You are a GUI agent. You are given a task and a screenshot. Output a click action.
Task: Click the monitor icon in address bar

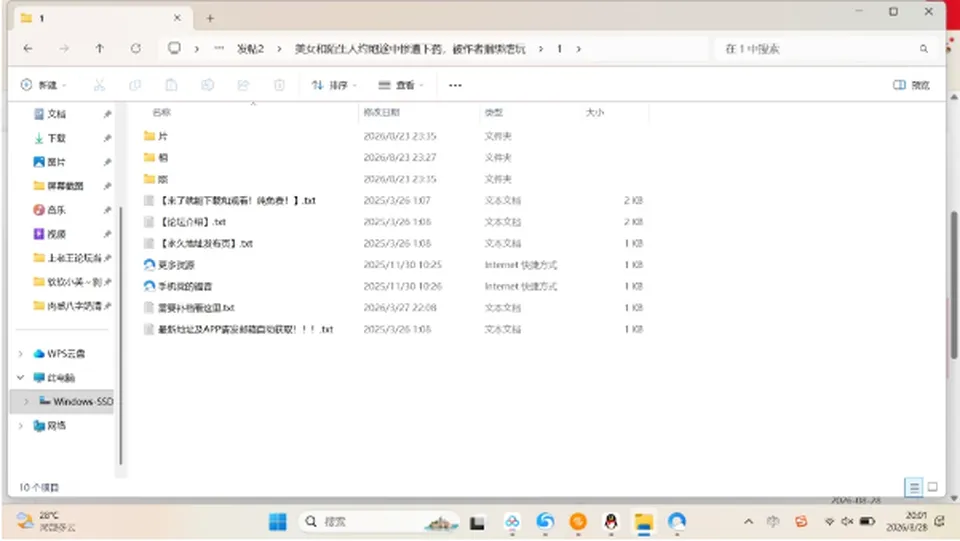point(174,48)
